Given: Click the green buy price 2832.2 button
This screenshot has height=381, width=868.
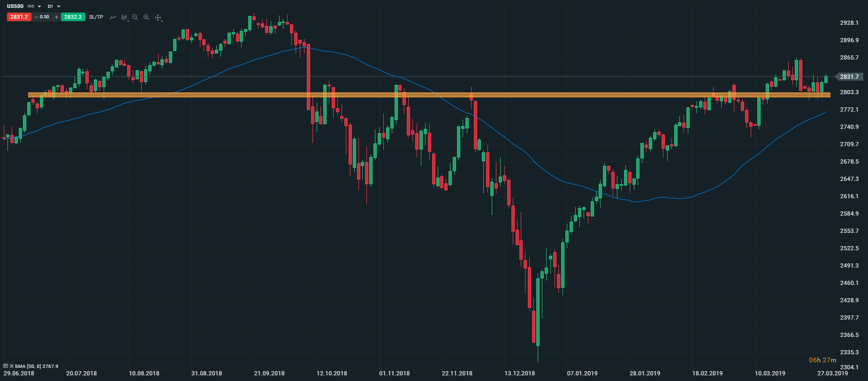Looking at the screenshot, I should 73,17.
